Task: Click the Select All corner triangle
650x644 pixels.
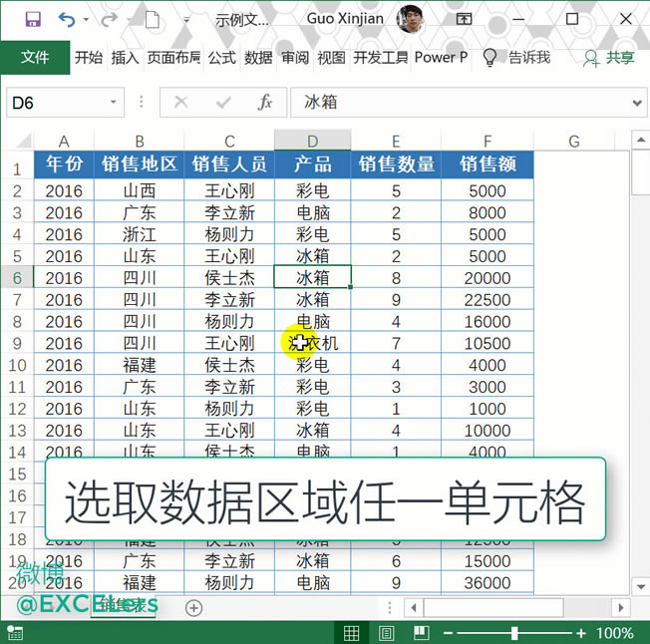Action: 23,141
